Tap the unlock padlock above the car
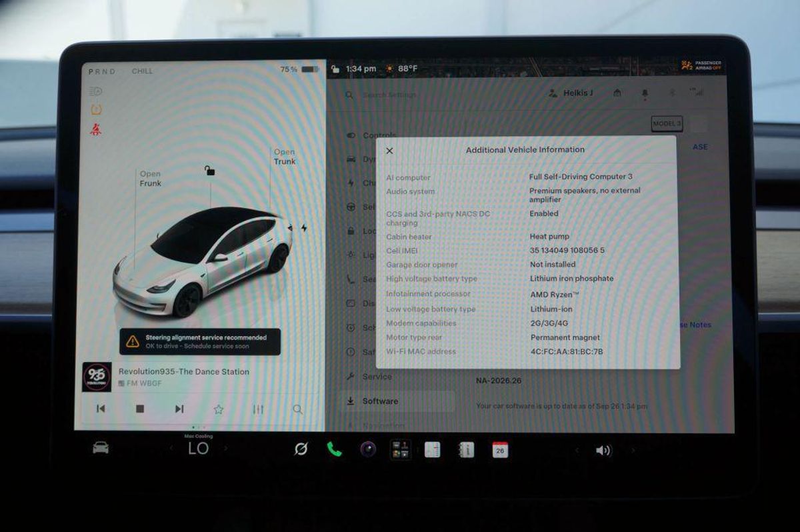The width and height of the screenshot is (800, 532). tap(210, 171)
